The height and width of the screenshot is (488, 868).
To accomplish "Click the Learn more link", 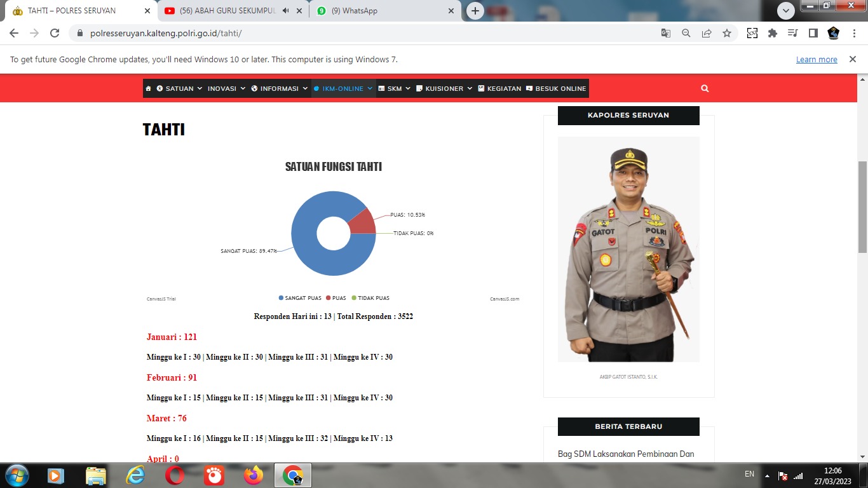I will point(817,60).
